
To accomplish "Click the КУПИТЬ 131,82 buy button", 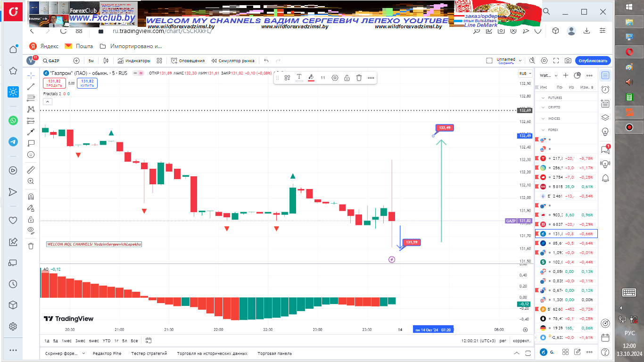I will [x=87, y=83].
